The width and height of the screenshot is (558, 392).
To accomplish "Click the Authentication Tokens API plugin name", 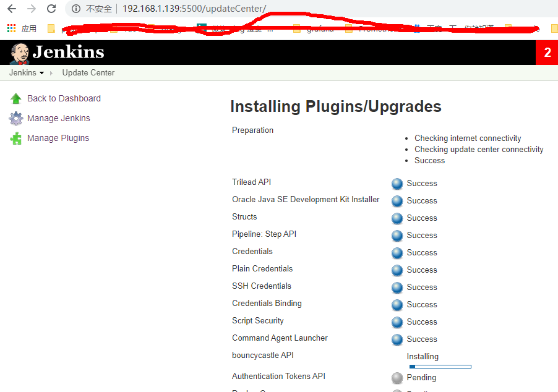I will click(x=278, y=377).
